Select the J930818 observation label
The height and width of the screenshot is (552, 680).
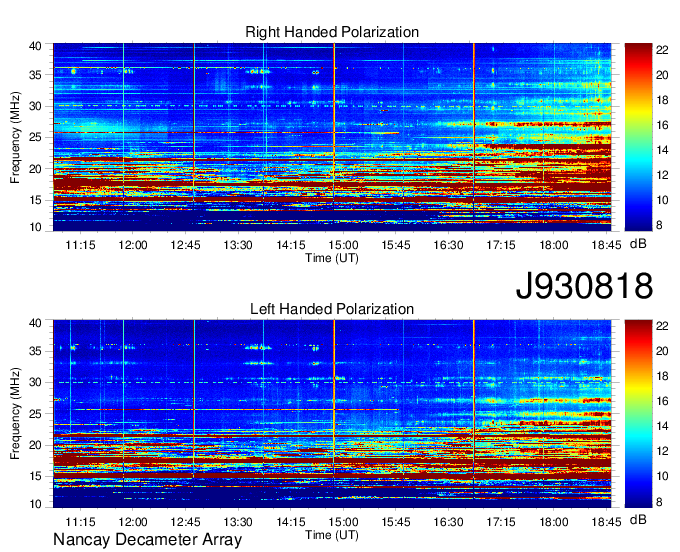[x=584, y=286]
